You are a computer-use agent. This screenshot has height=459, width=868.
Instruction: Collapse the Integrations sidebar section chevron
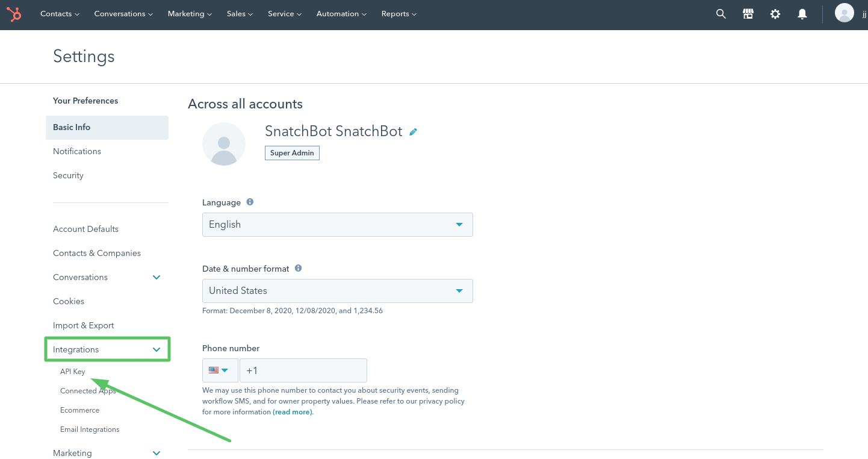(x=157, y=350)
